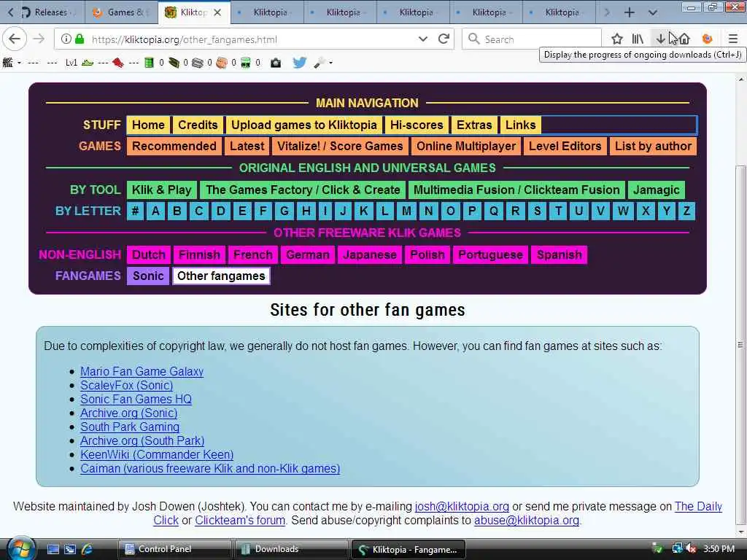Image resolution: width=747 pixels, height=560 pixels.
Task: Open Online Multiplayer games
Action: (x=466, y=146)
